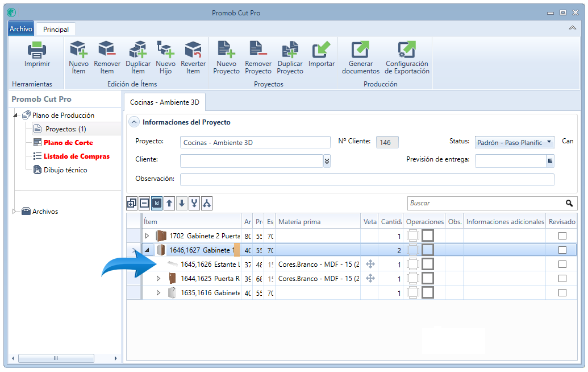Open Dibujo técnico
The image size is (588, 372).
click(x=65, y=170)
